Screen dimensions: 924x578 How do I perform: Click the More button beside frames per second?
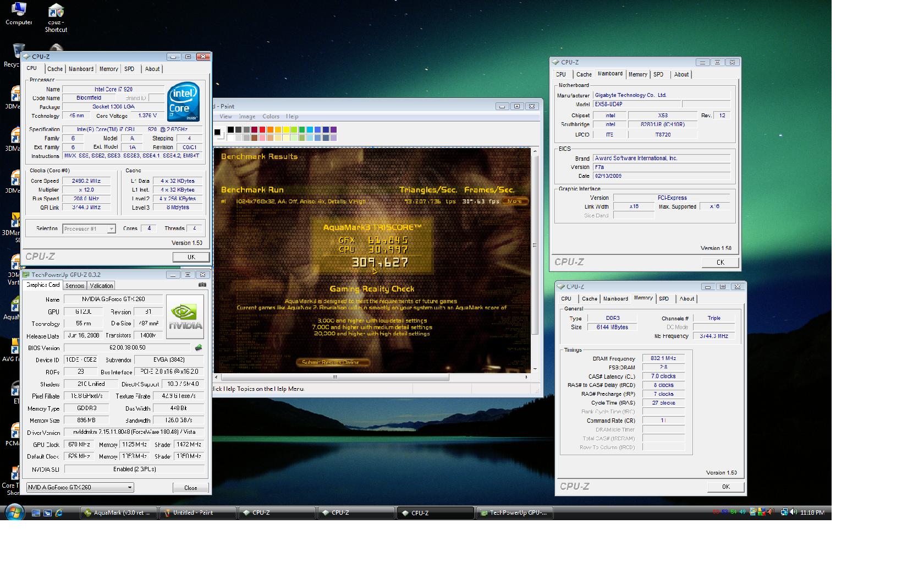[x=515, y=201]
